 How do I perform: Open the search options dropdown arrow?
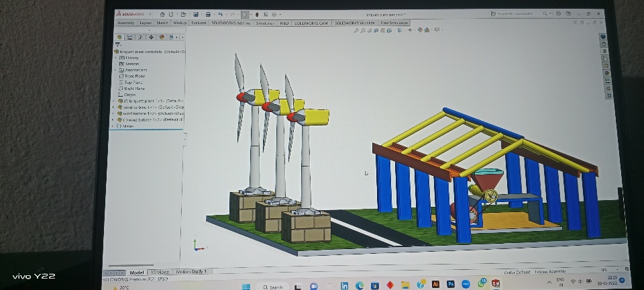551,14
